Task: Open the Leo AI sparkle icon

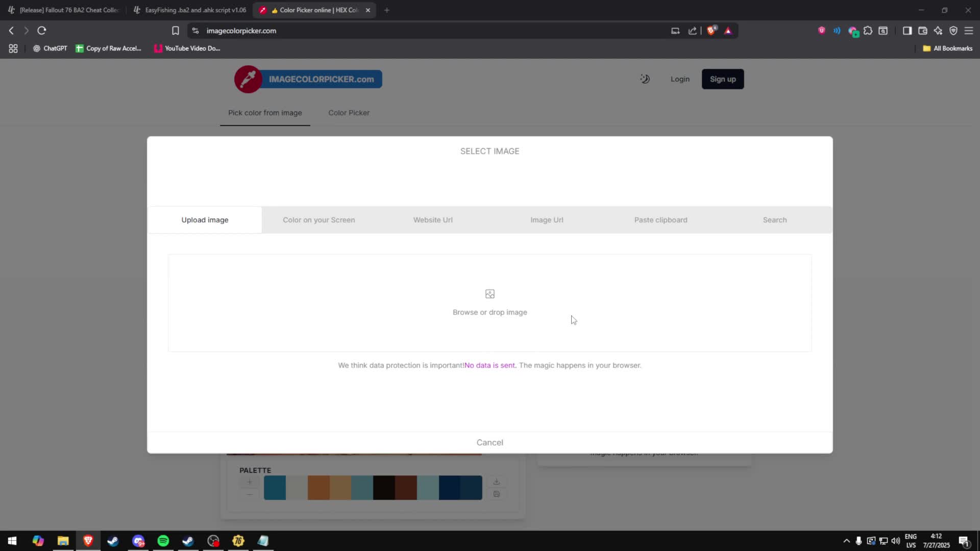Action: (938, 31)
